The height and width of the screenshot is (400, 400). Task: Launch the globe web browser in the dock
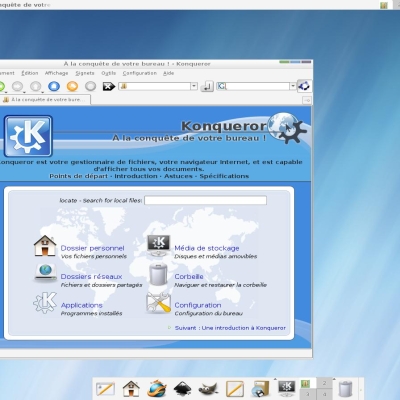pos(157,389)
